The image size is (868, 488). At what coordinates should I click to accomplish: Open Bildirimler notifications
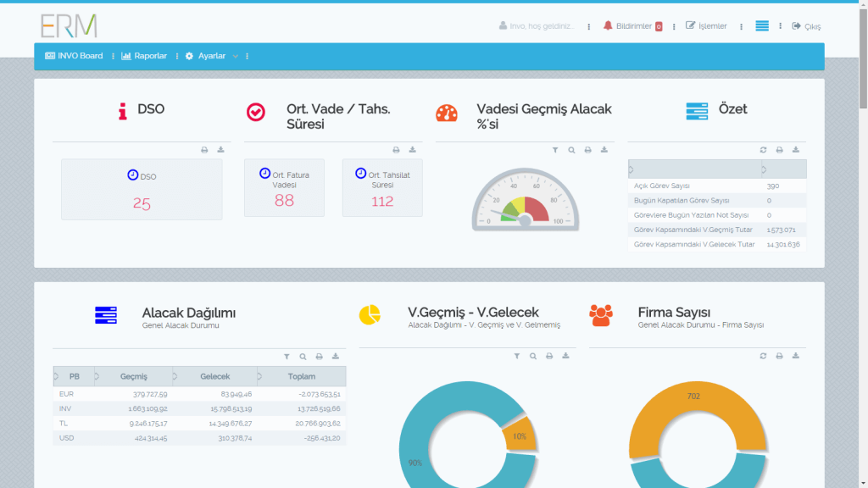point(632,26)
